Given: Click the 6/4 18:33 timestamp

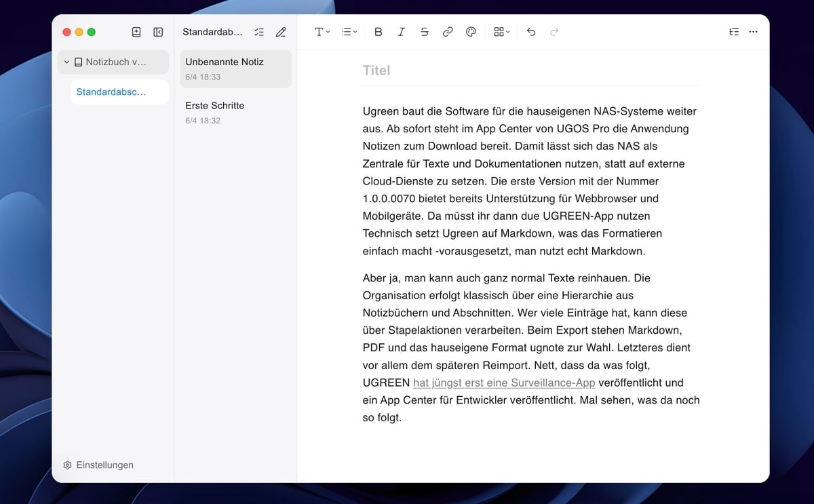Looking at the screenshot, I should [x=203, y=77].
